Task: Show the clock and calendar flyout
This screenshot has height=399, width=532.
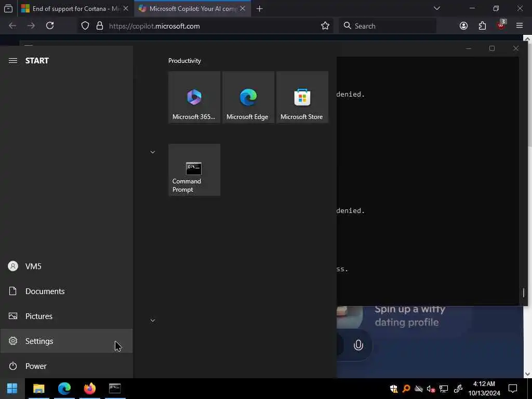Action: tap(484, 389)
